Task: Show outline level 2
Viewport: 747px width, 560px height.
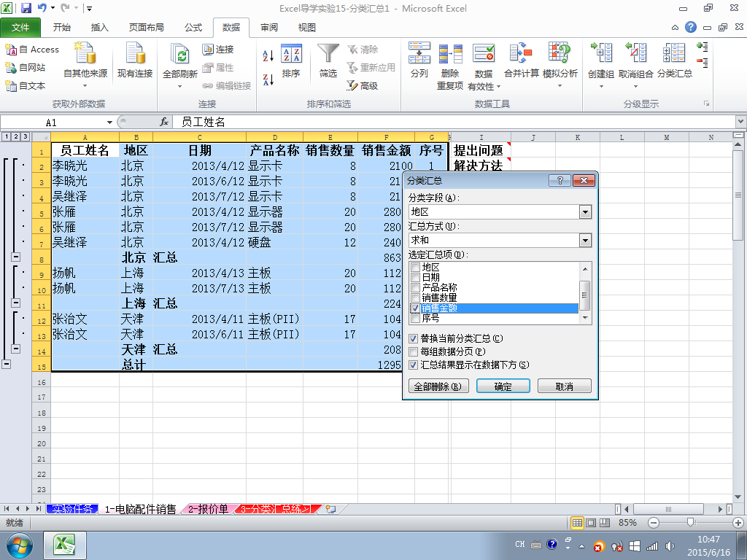Action: (16, 136)
